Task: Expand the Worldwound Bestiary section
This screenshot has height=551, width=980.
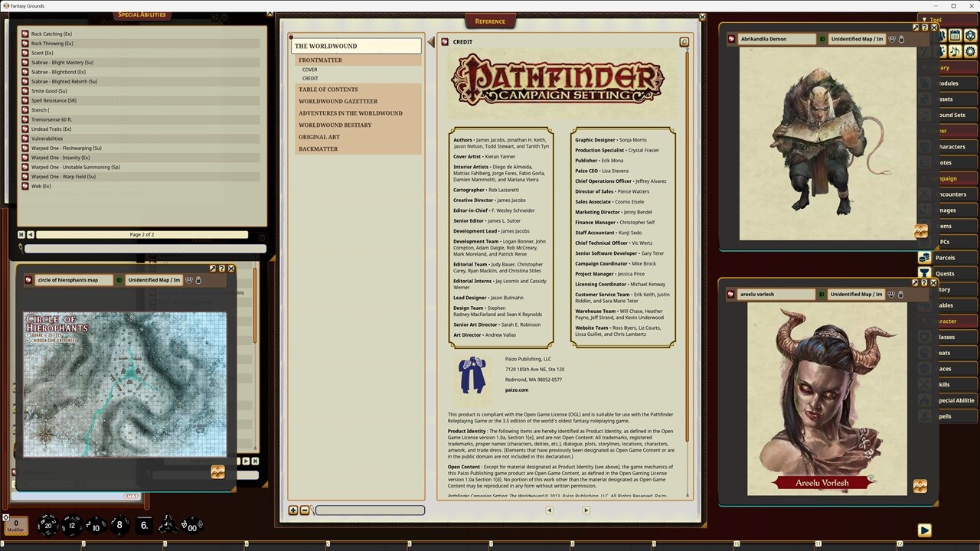Action: (x=335, y=125)
